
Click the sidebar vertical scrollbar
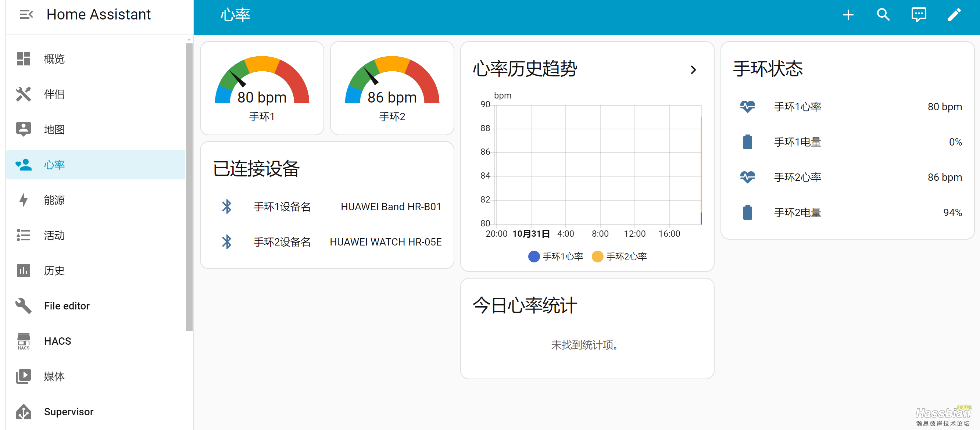pos(189,186)
